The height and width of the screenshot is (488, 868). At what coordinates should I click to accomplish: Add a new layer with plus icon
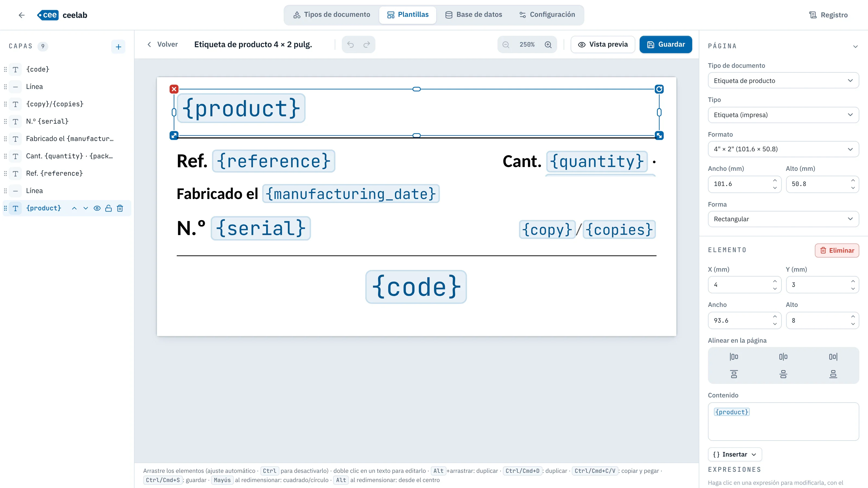118,47
